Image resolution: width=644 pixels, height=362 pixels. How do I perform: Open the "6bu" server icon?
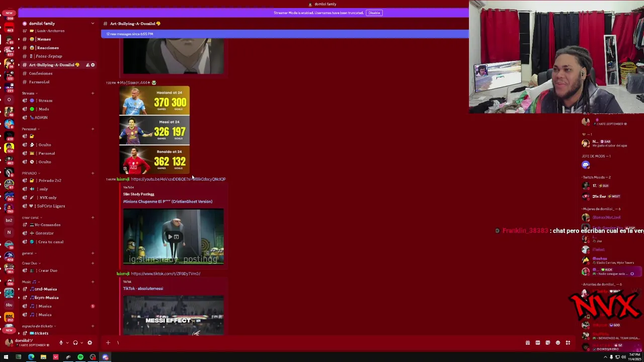[x=9, y=305]
